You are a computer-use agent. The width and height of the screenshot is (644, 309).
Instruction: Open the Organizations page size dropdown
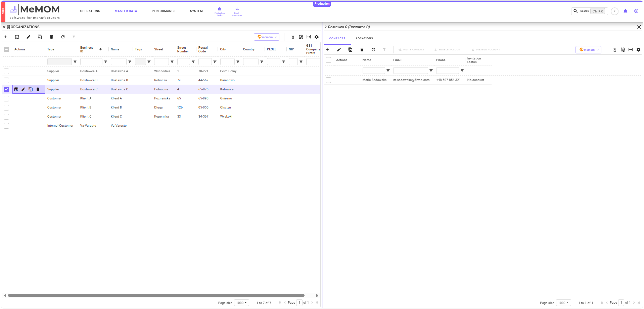[241, 303]
